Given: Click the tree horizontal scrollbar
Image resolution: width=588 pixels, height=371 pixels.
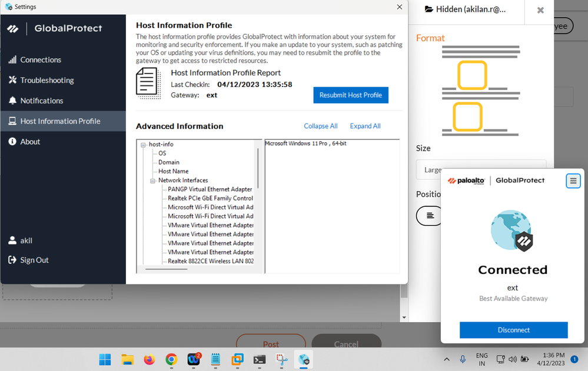Looking at the screenshot, I should (167, 269).
